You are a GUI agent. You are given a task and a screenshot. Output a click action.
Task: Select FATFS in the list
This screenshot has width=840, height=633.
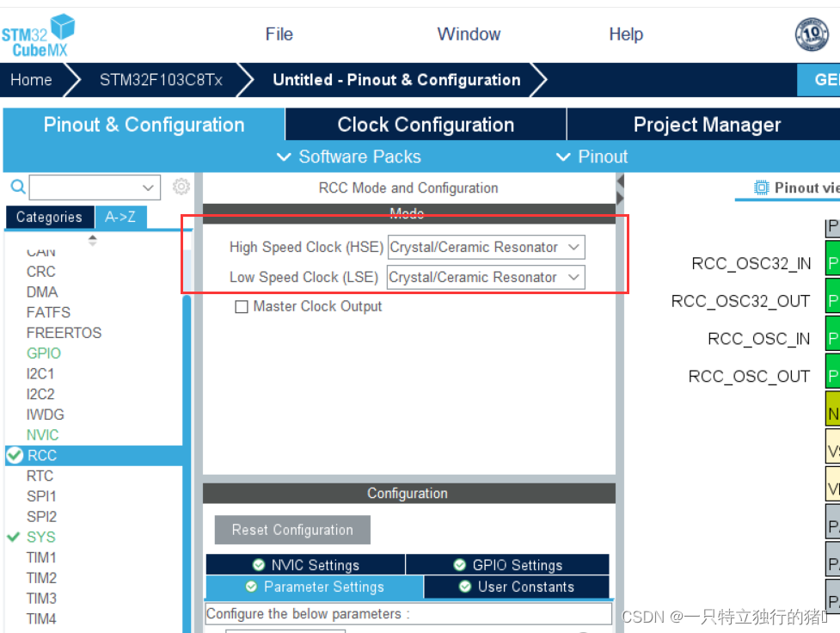[x=48, y=312]
